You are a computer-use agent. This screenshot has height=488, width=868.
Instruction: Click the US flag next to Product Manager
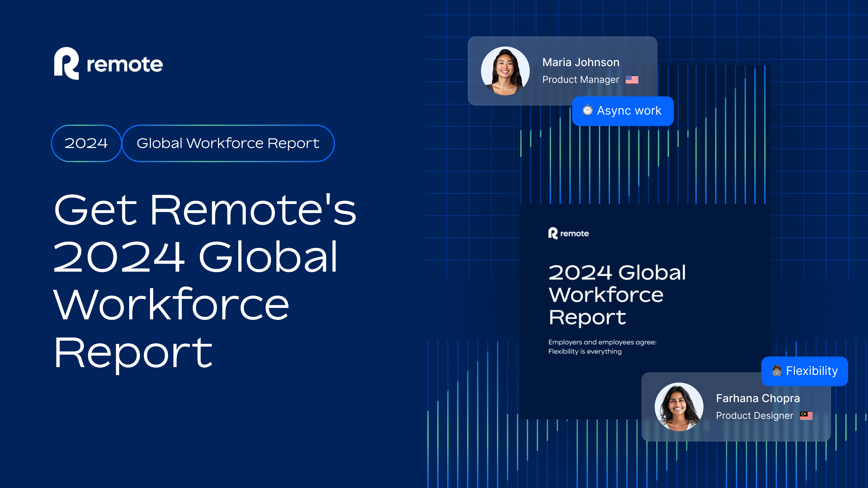coord(632,80)
